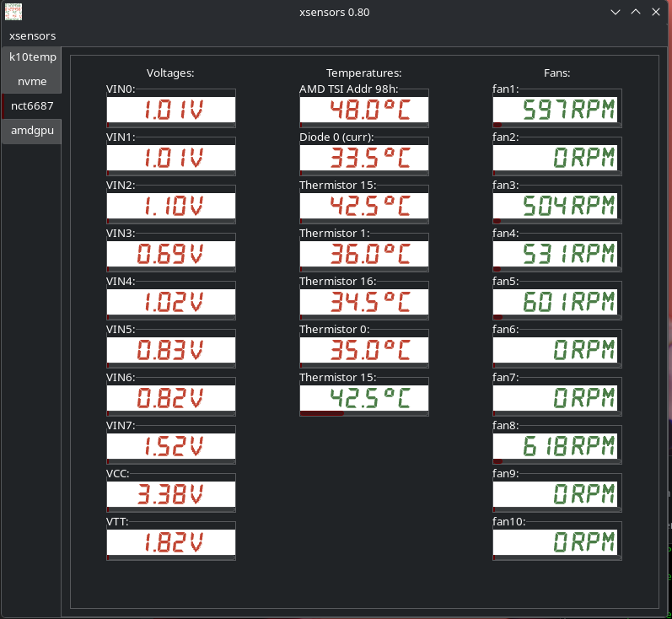The height and width of the screenshot is (619, 672).
Task: Click the Thermistor 1 temperature 36.0°C
Action: click(364, 254)
